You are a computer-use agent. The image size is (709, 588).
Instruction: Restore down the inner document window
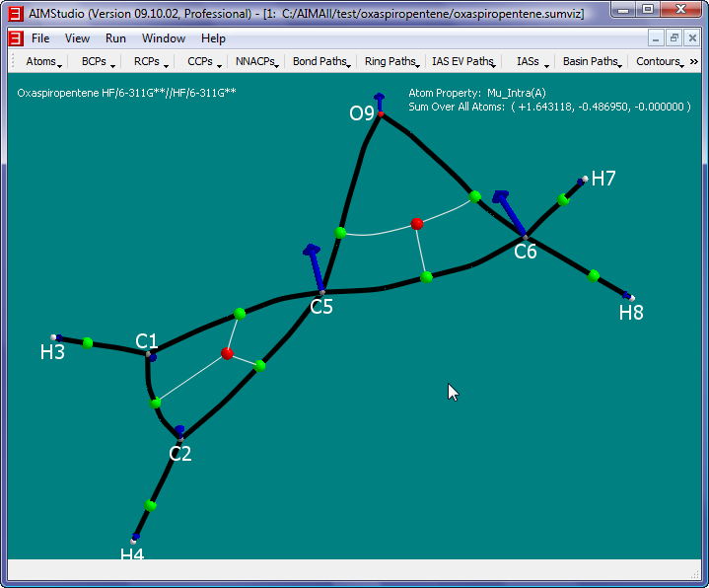point(674,37)
